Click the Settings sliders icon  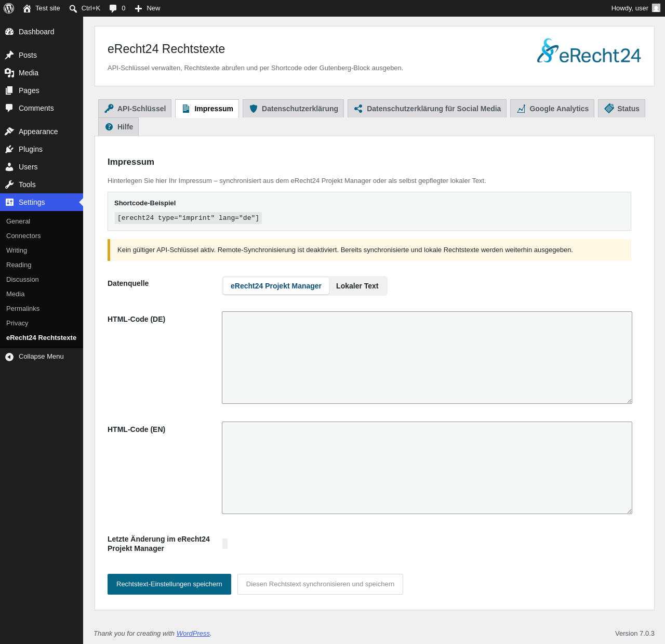[x=9, y=202]
